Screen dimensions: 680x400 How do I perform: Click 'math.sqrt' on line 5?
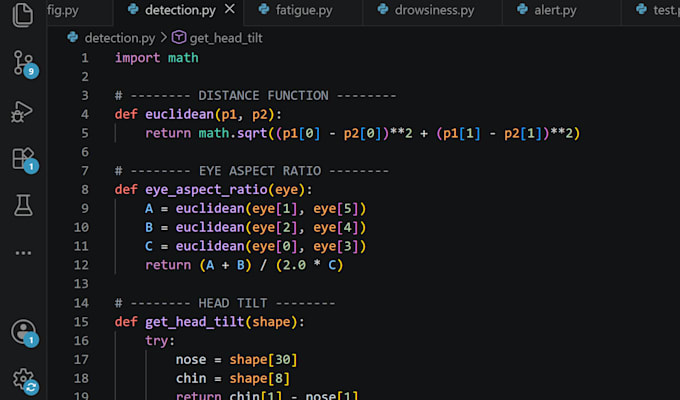(233, 133)
